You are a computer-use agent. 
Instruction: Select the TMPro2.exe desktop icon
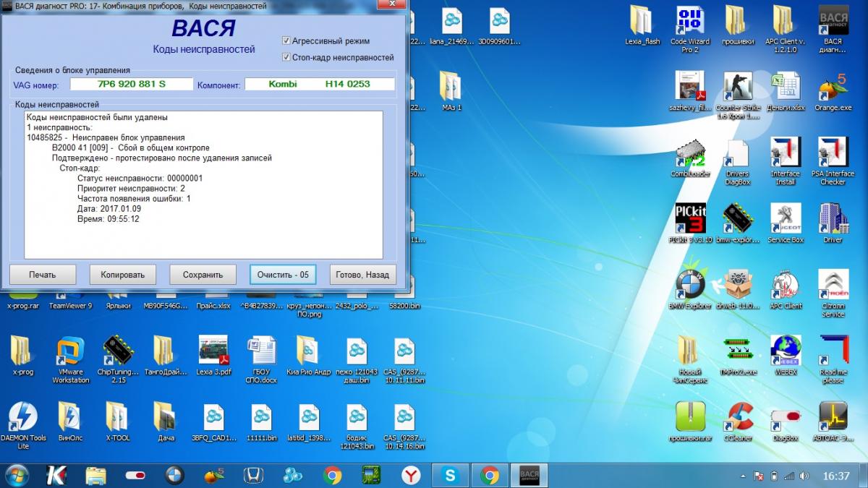(x=738, y=355)
